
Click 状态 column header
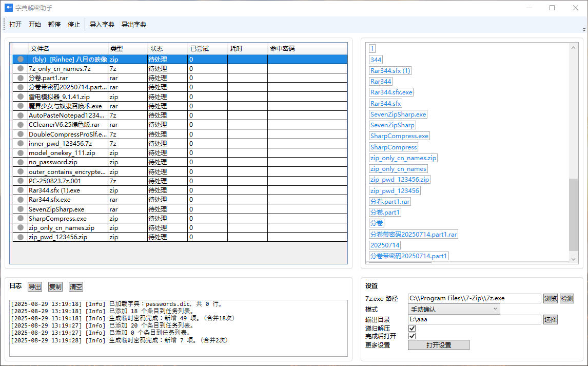click(168, 49)
